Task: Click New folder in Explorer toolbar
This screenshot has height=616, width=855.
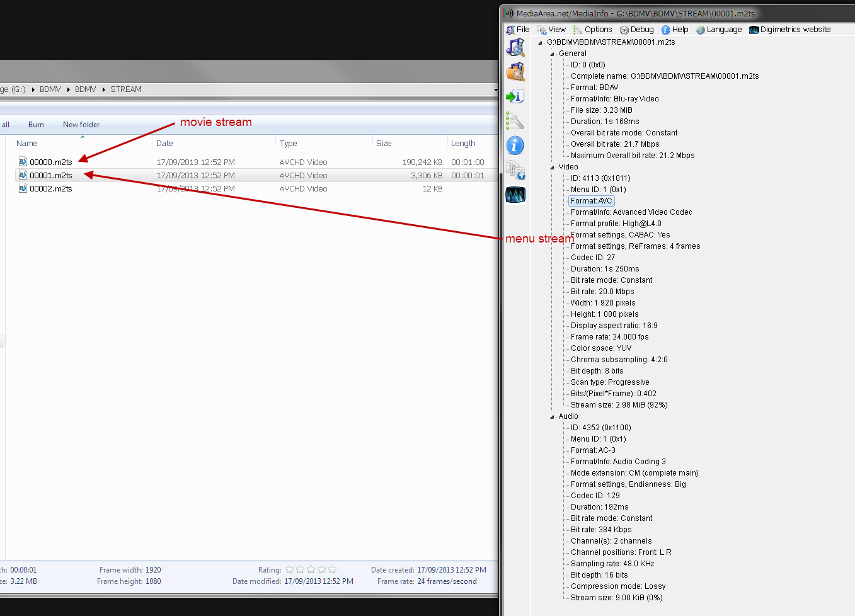Action: click(81, 125)
